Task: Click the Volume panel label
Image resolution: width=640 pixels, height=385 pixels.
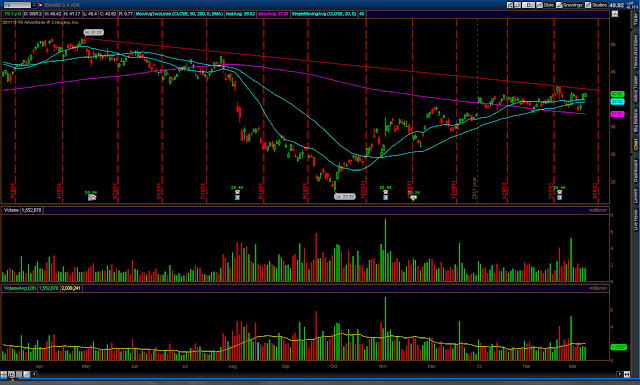Action: point(11,210)
